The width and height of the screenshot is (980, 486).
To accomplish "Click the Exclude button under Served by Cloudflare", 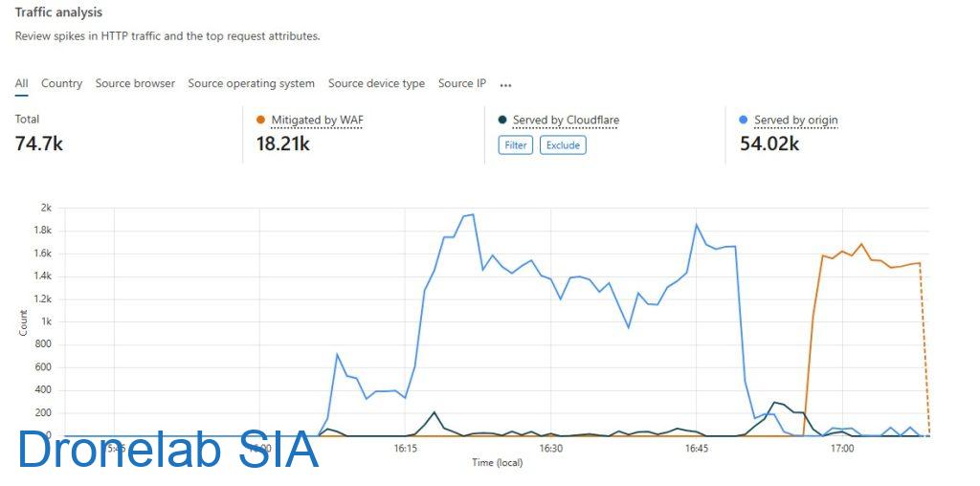I will coord(563,145).
